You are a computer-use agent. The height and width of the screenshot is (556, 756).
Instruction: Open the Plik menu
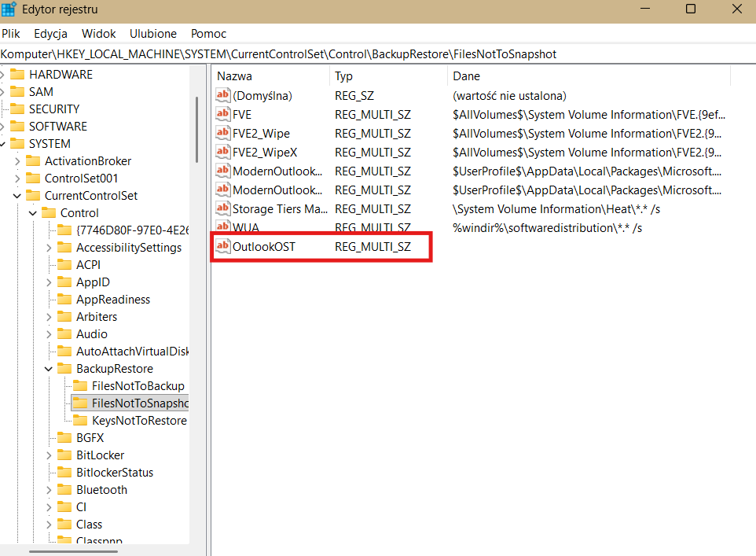click(11, 34)
